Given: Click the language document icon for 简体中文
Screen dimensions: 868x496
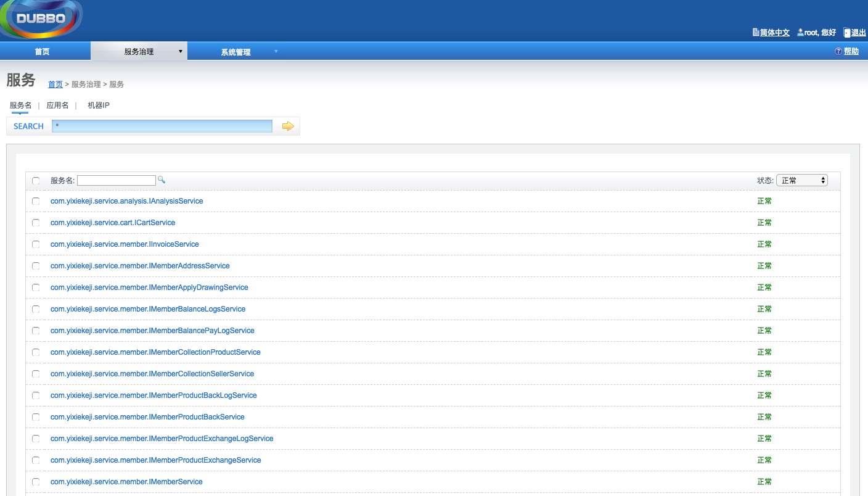Looking at the screenshot, I should point(756,32).
